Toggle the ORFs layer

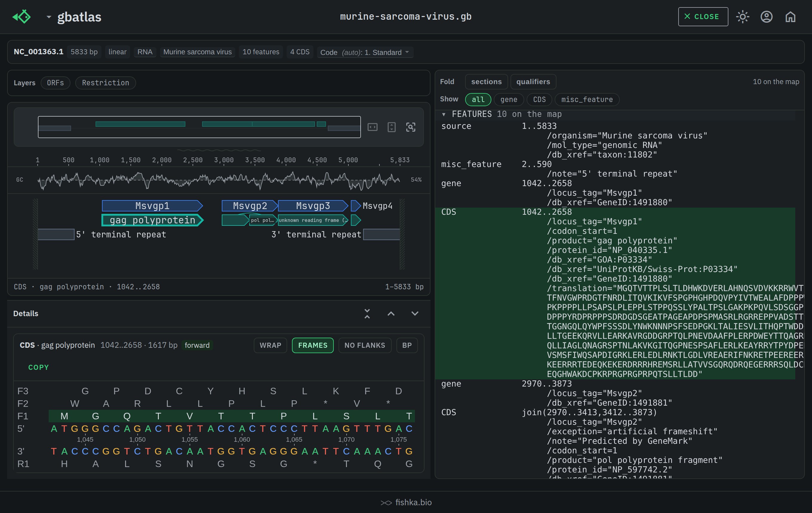(x=55, y=83)
